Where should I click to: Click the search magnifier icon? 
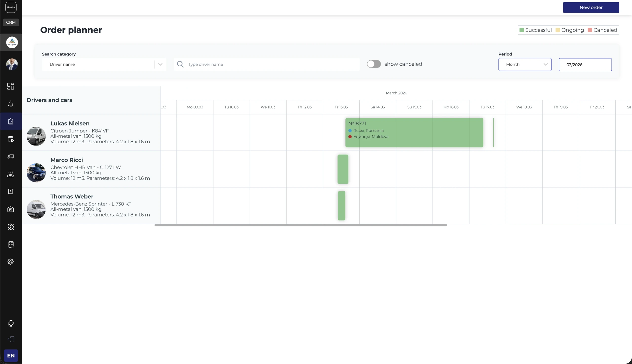[180, 65]
